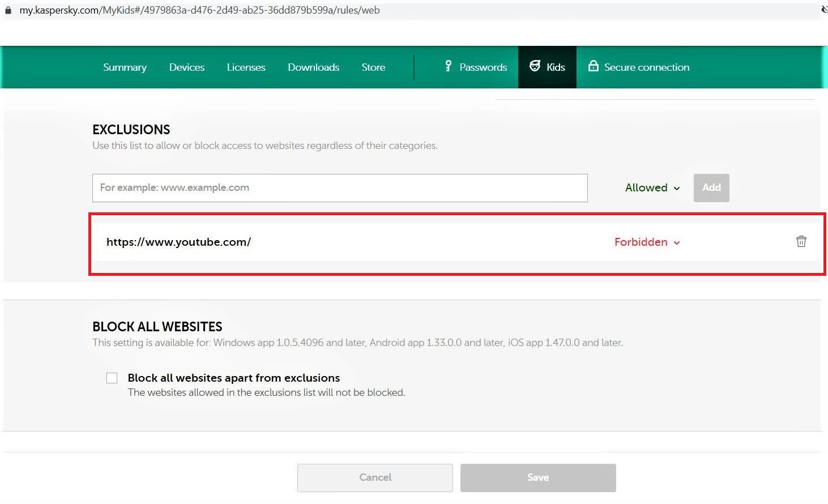Enable Block all websites apart from exclusions
828x504 pixels.
[112, 378]
